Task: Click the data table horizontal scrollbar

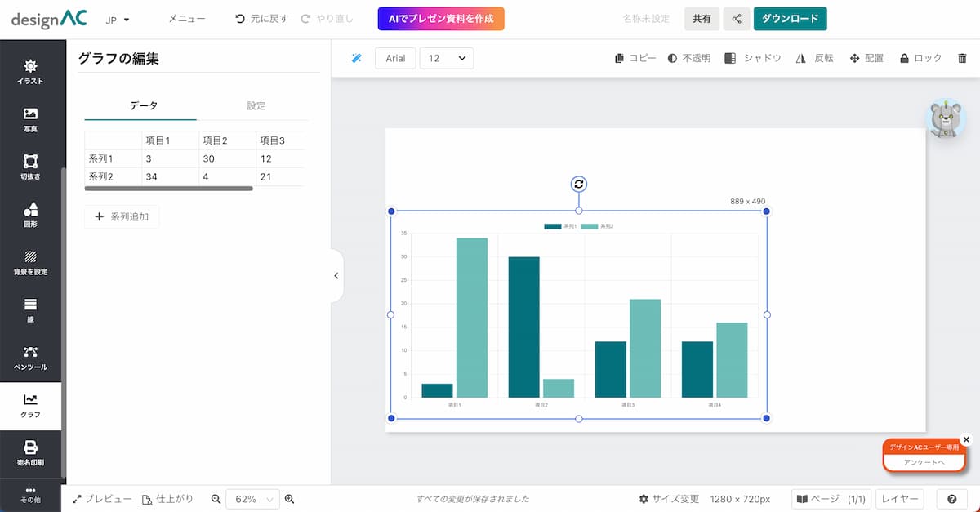Action: (168, 189)
